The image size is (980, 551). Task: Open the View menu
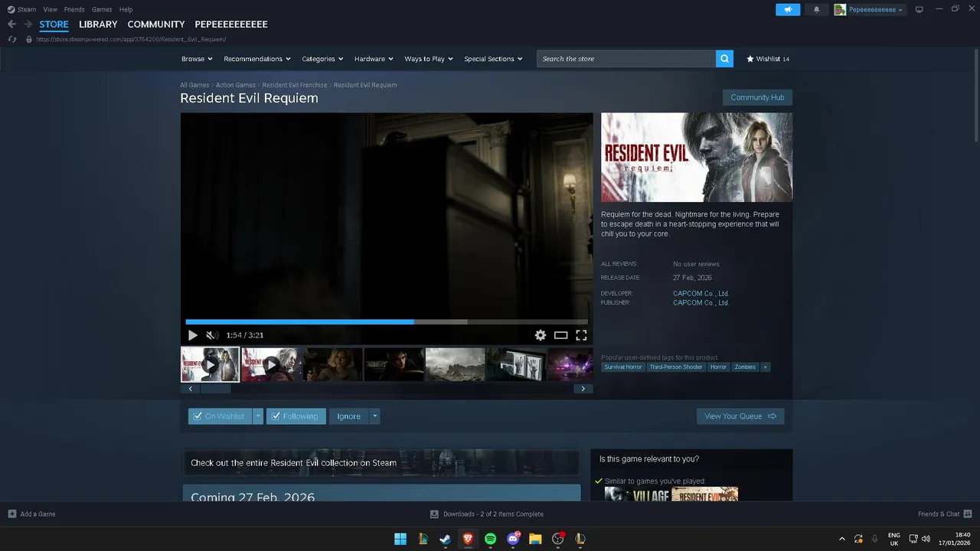[51, 9]
